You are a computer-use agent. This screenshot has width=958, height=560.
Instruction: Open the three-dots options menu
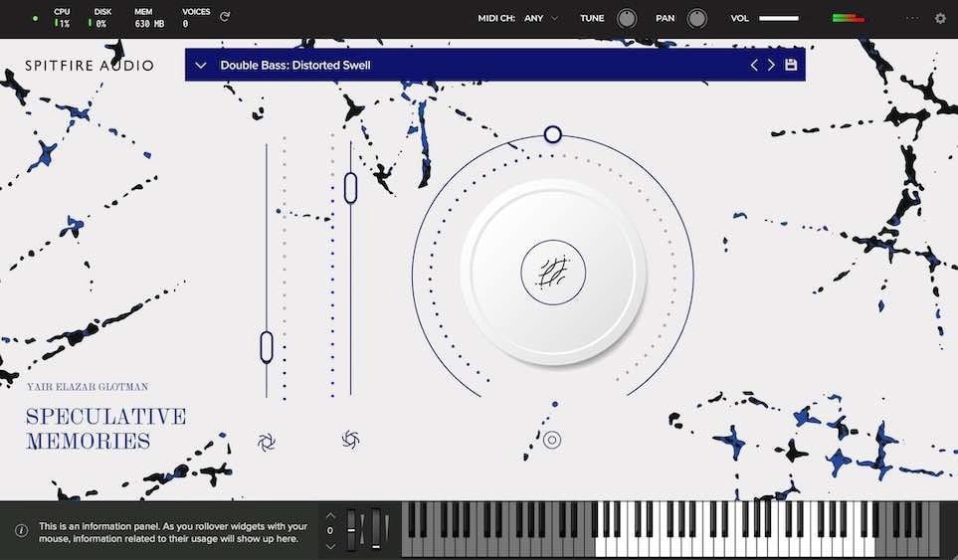click(x=913, y=18)
